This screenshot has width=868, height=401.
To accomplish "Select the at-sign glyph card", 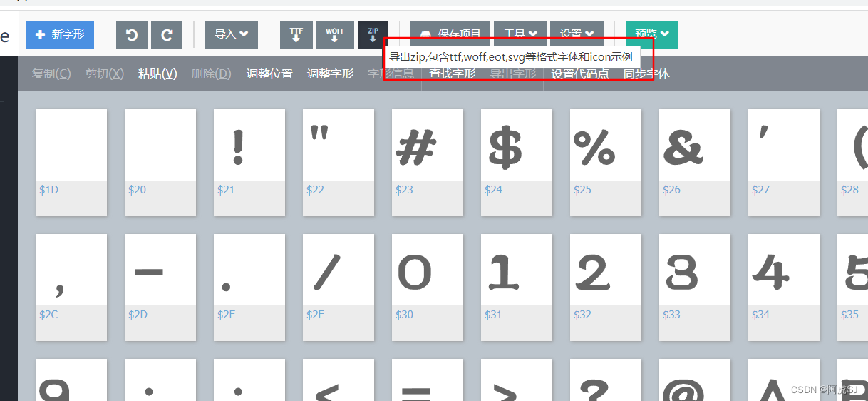I will [x=695, y=380].
